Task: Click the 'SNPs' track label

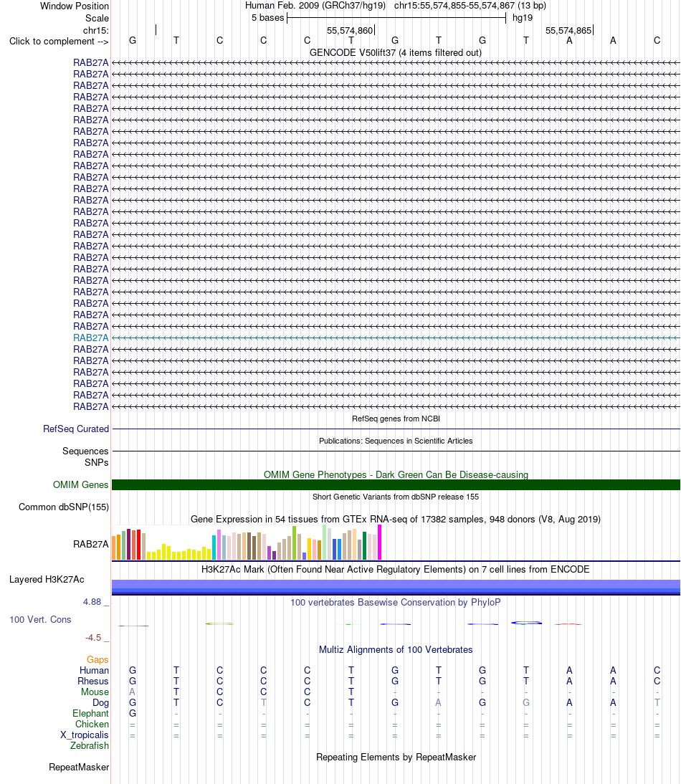Action: (97, 462)
